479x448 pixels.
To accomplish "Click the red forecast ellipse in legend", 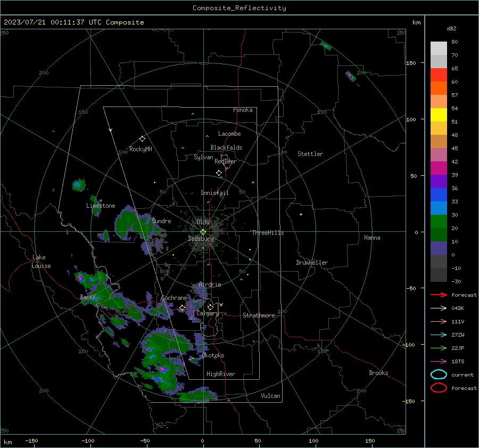I will coord(439,388).
